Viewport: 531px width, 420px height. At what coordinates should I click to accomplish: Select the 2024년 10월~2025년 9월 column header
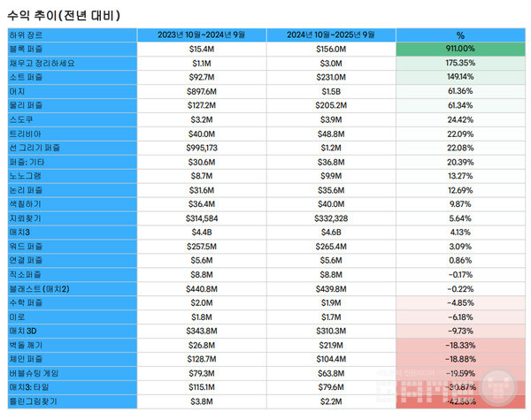pyautogui.click(x=332, y=34)
